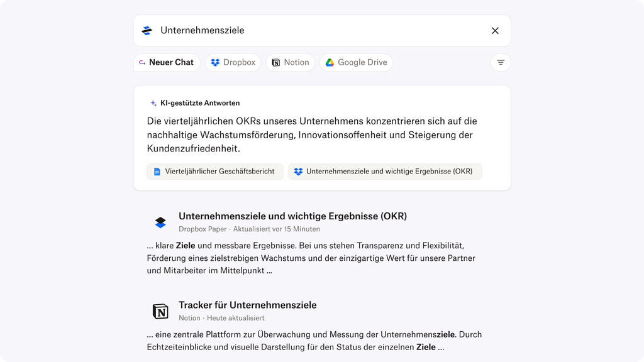Clear the search query with the X
The width and height of the screenshot is (644, 362).
tap(496, 30)
